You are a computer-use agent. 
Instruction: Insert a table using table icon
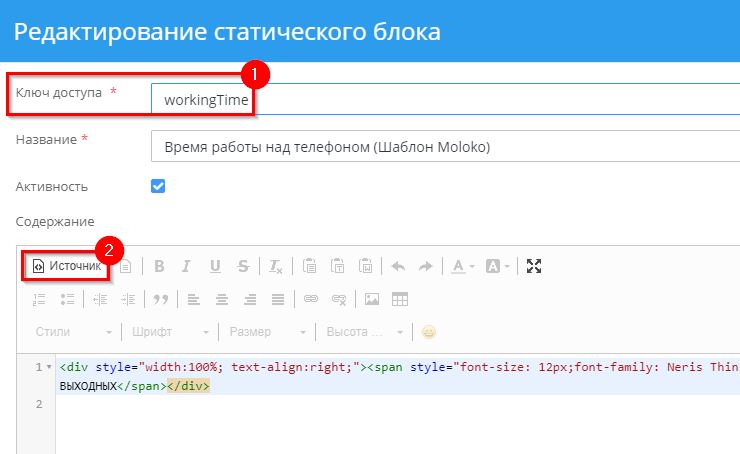(400, 298)
